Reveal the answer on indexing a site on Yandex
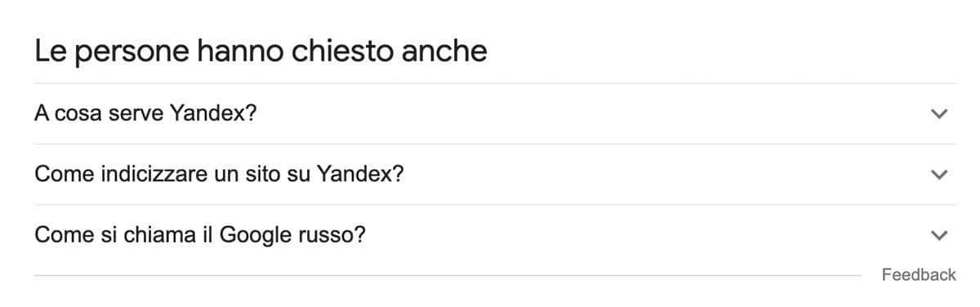 click(495, 174)
